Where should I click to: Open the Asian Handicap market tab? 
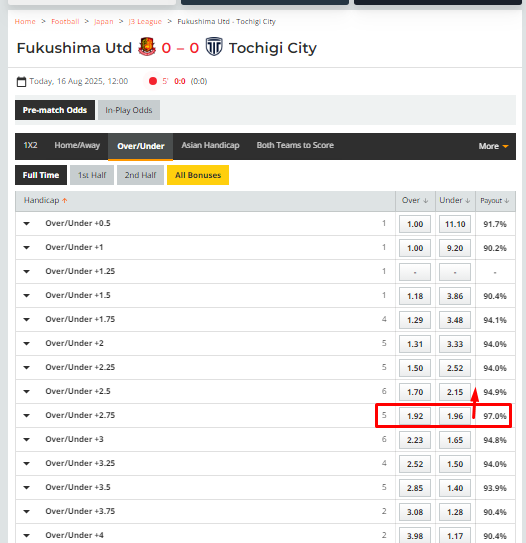pyautogui.click(x=210, y=145)
